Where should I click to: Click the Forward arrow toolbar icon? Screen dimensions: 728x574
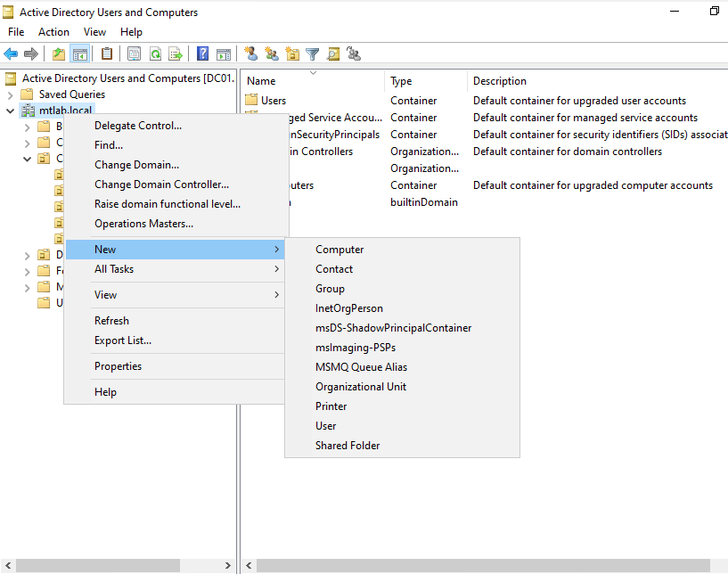coord(30,53)
